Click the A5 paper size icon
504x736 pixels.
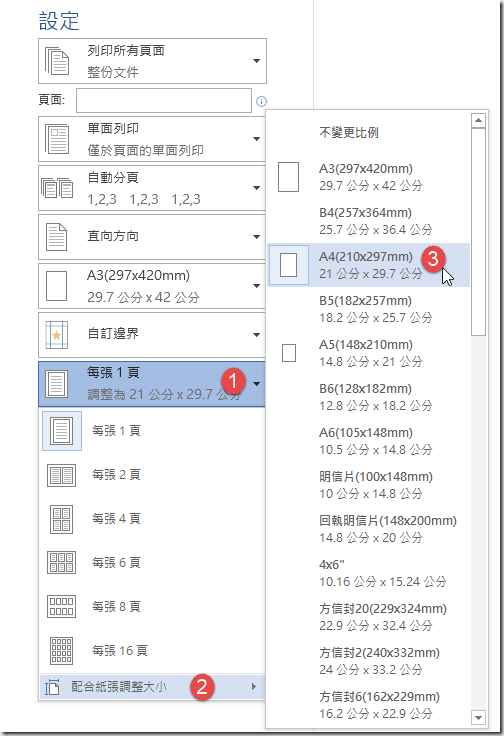pyautogui.click(x=289, y=353)
